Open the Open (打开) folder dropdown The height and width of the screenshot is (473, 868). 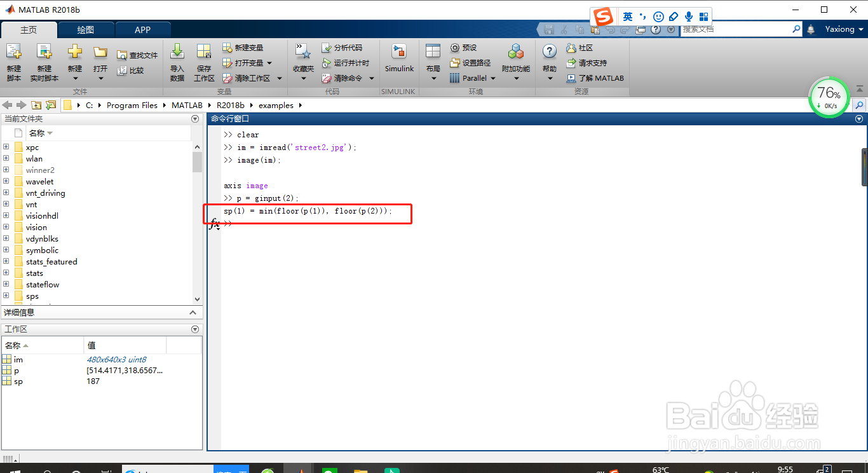[x=100, y=62]
